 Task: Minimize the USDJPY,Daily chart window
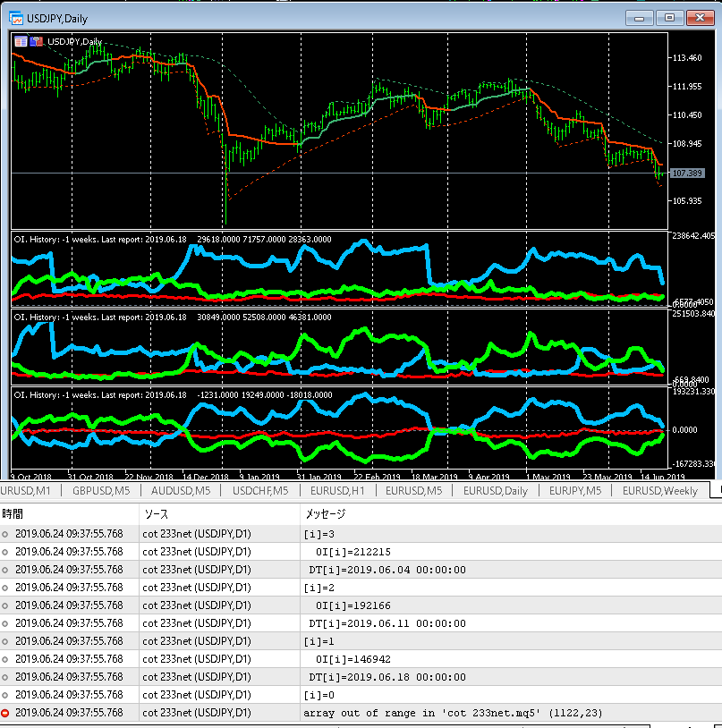639,17
